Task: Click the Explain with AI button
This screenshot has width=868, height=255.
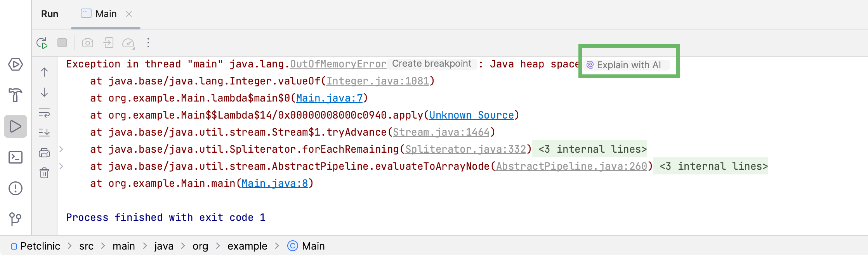Action: [x=628, y=65]
